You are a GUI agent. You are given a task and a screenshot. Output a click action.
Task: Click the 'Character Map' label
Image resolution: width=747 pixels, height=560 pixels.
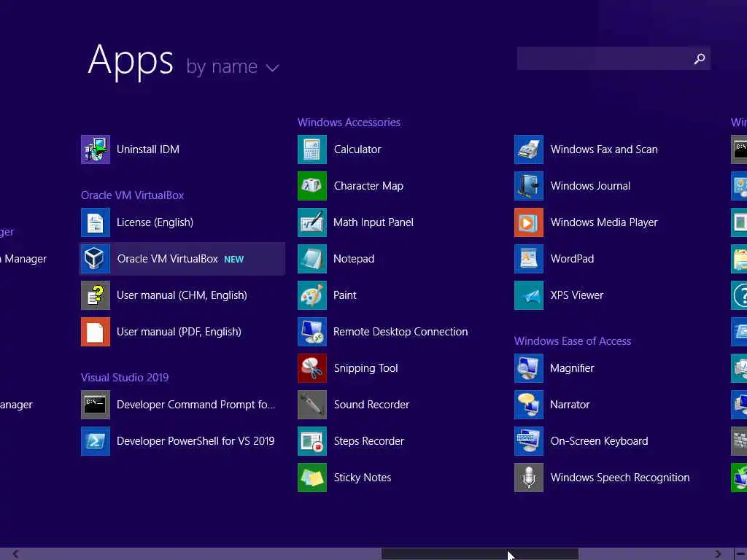(x=368, y=186)
